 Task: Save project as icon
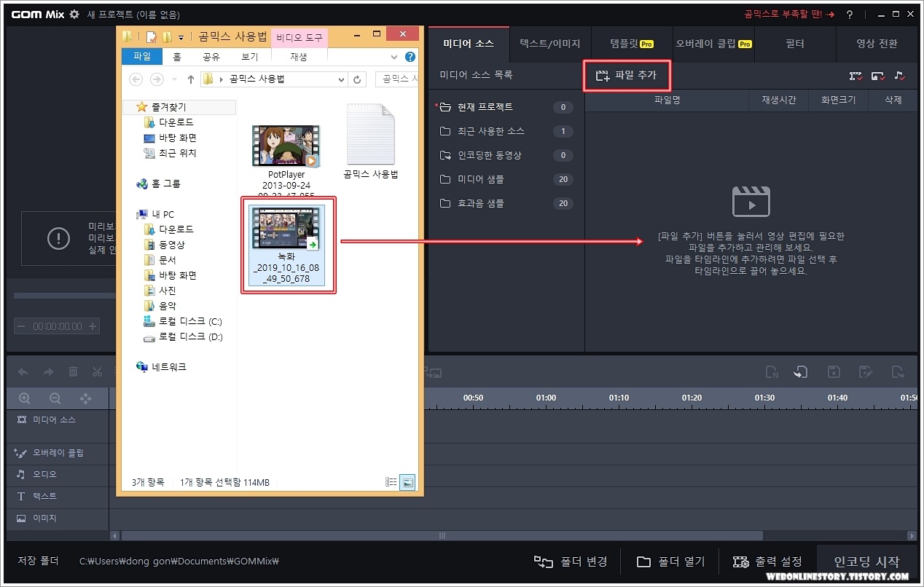click(x=866, y=372)
